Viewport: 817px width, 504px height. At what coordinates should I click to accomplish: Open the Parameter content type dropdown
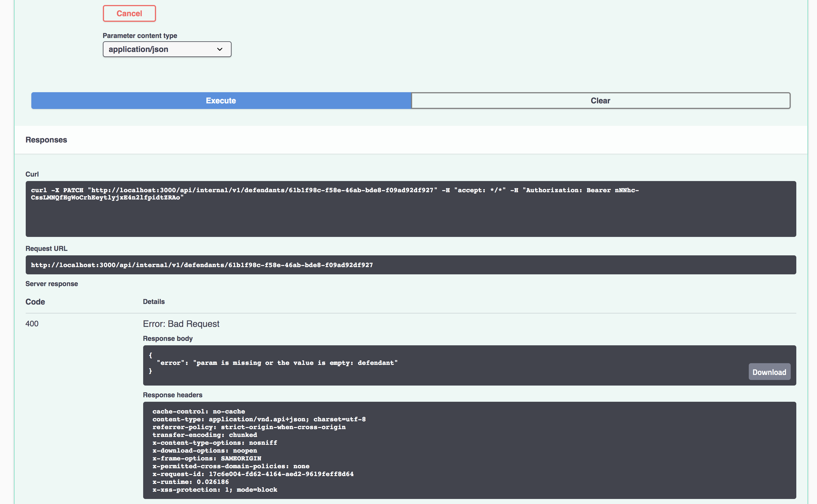click(167, 49)
